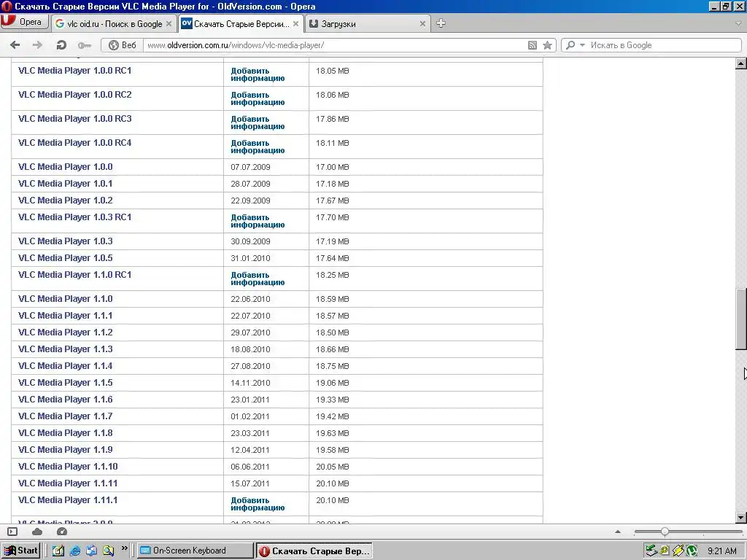Screen dimensions: 747x560
Task: Close the Загрузки tab
Action: coord(422,24)
